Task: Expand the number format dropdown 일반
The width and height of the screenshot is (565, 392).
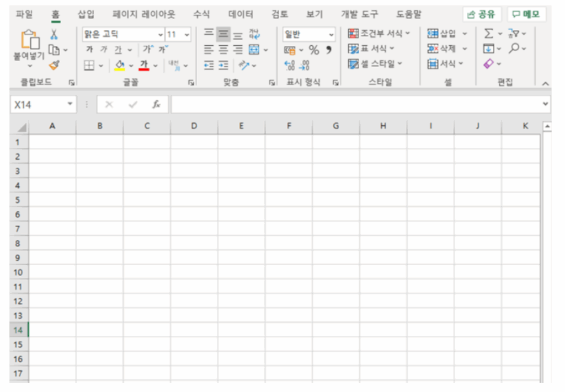Action: pos(331,35)
